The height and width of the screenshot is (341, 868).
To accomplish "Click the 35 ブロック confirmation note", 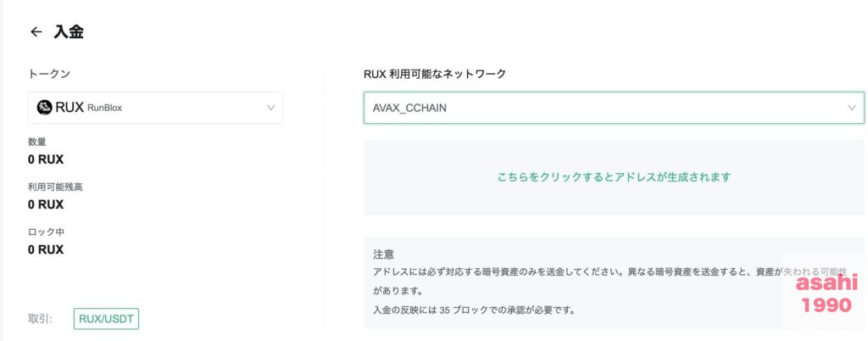I will pyautogui.click(x=474, y=310).
